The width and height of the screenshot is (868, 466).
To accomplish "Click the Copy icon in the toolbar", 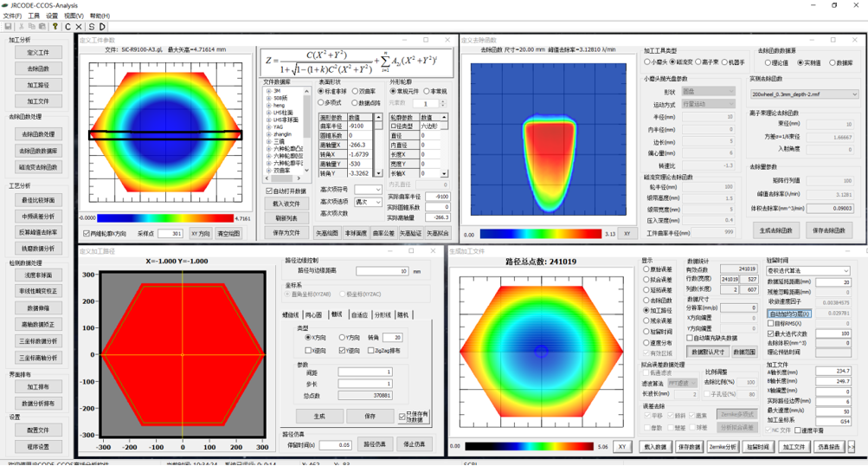I will pyautogui.click(x=31, y=27).
